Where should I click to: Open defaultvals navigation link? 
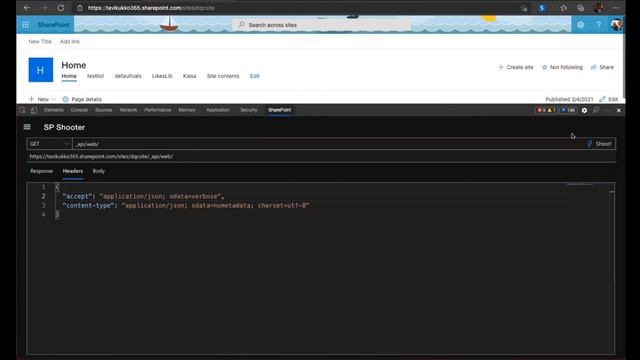pos(128,76)
